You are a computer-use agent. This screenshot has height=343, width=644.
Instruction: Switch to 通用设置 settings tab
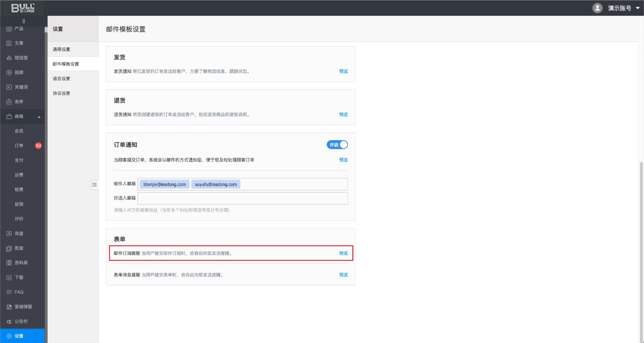[61, 49]
